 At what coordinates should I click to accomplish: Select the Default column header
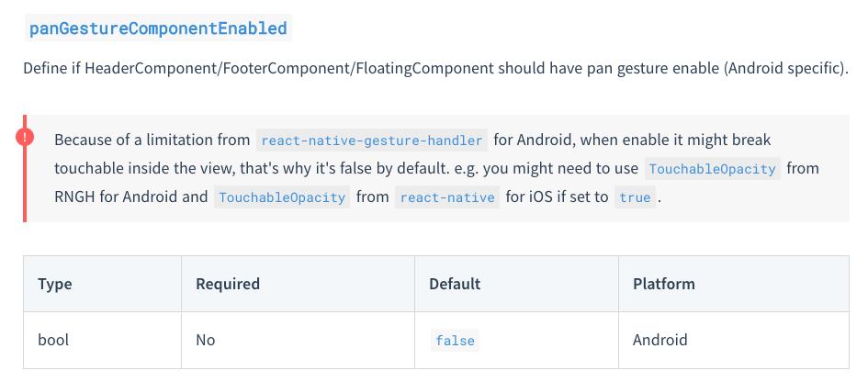click(x=455, y=284)
